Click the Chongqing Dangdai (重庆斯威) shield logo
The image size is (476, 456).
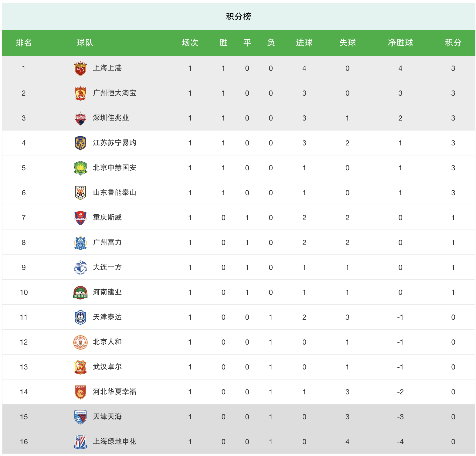[80, 218]
